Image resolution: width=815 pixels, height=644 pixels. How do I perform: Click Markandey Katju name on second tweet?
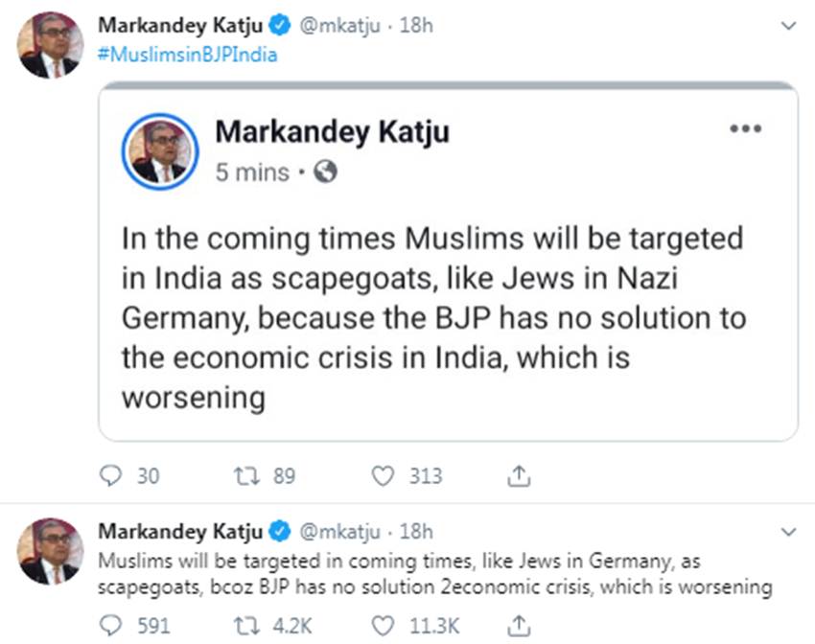(x=181, y=530)
